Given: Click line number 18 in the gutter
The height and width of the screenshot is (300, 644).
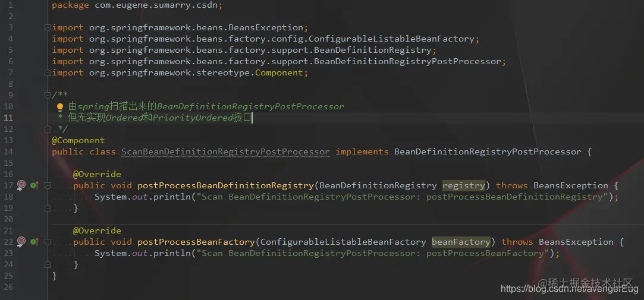Looking at the screenshot, I should pos(8,197).
